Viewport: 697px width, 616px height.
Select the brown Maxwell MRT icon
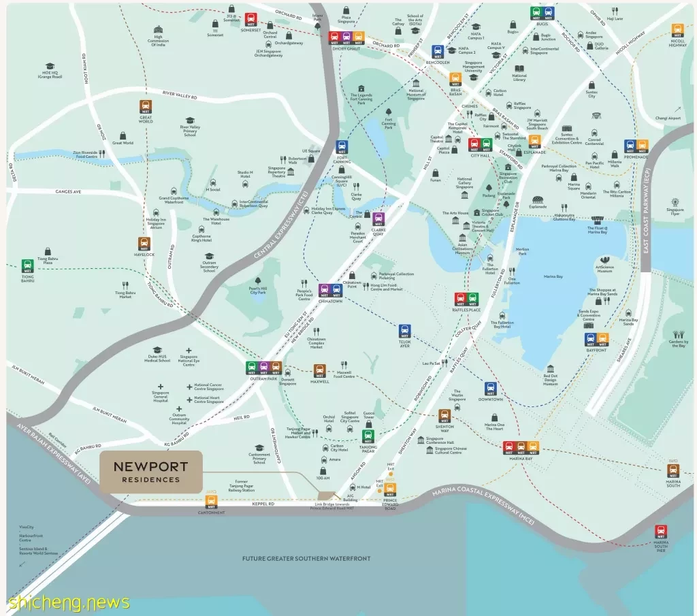pyautogui.click(x=320, y=371)
